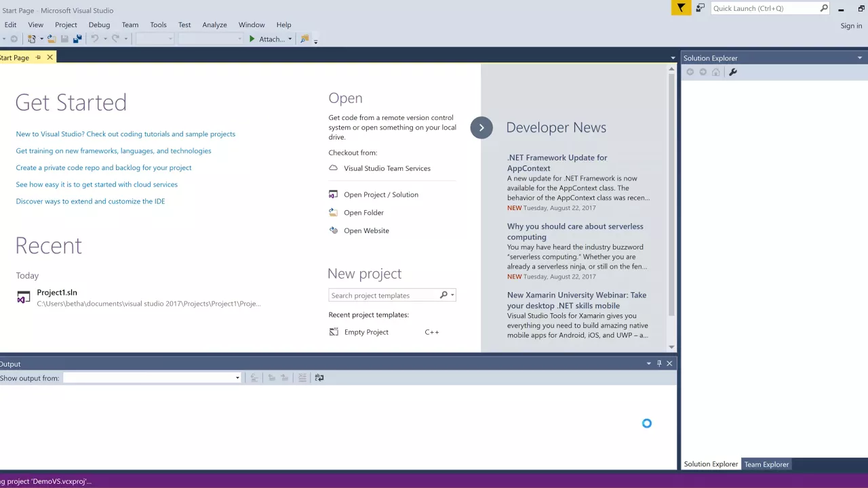Open the Redo history dropdown arrow
Screen dimensions: 868x488
pos(125,39)
